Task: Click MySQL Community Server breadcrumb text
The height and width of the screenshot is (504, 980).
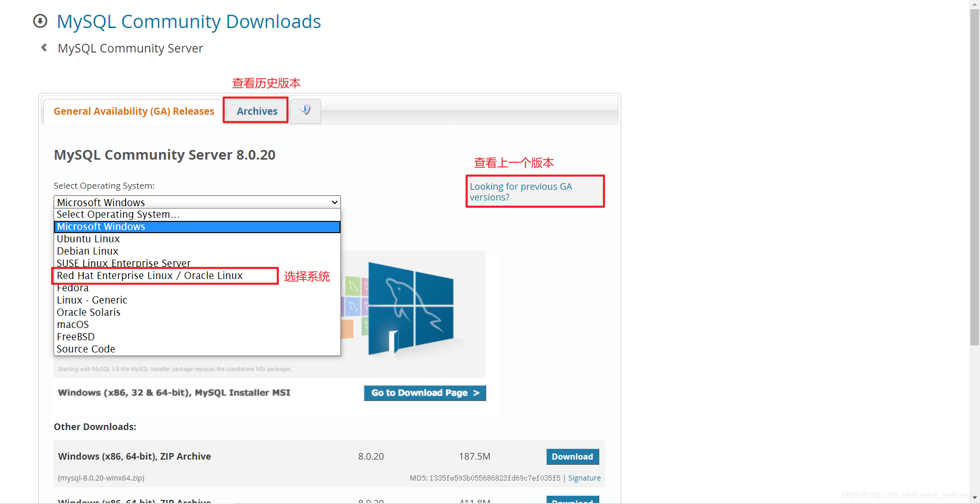Action: click(130, 48)
